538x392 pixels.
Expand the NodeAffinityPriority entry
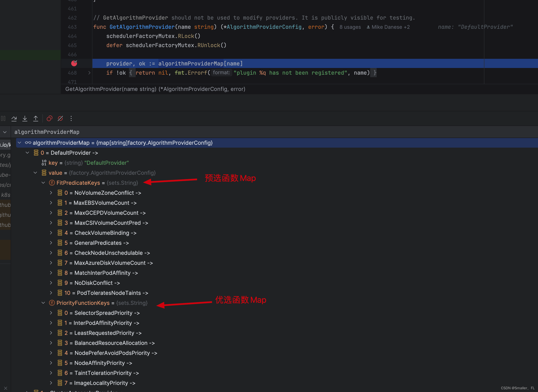[x=51, y=363]
